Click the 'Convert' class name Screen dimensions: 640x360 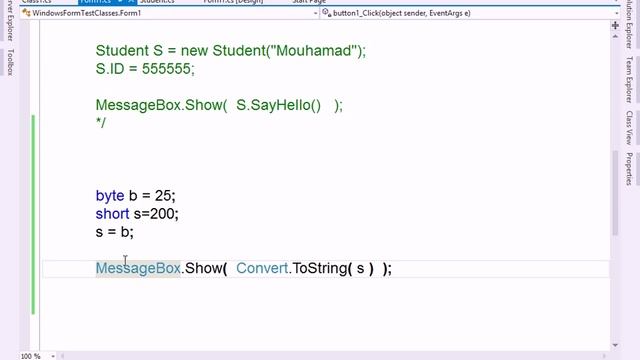point(262,269)
